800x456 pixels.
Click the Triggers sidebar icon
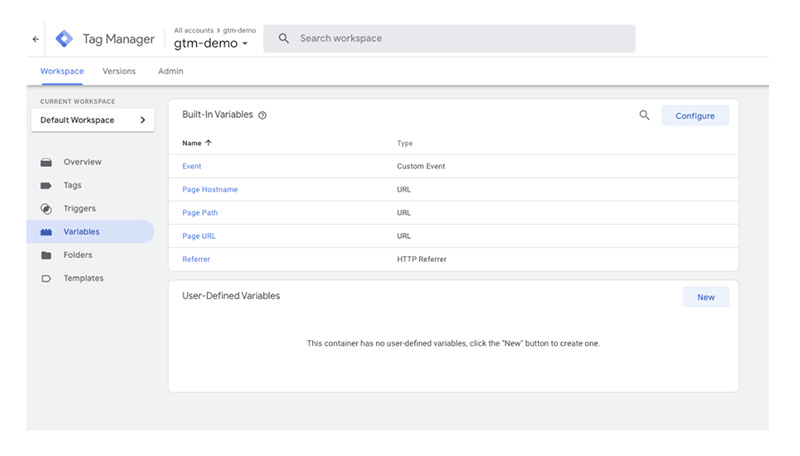(x=46, y=209)
